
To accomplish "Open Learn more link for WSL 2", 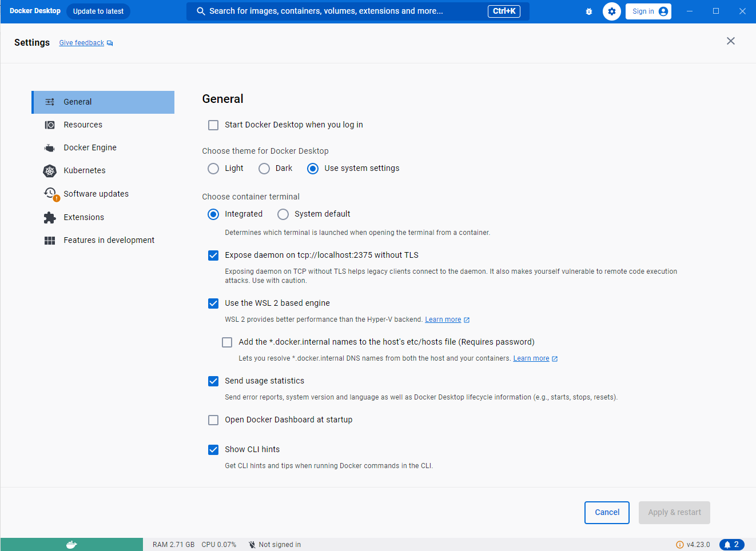I will click(443, 320).
